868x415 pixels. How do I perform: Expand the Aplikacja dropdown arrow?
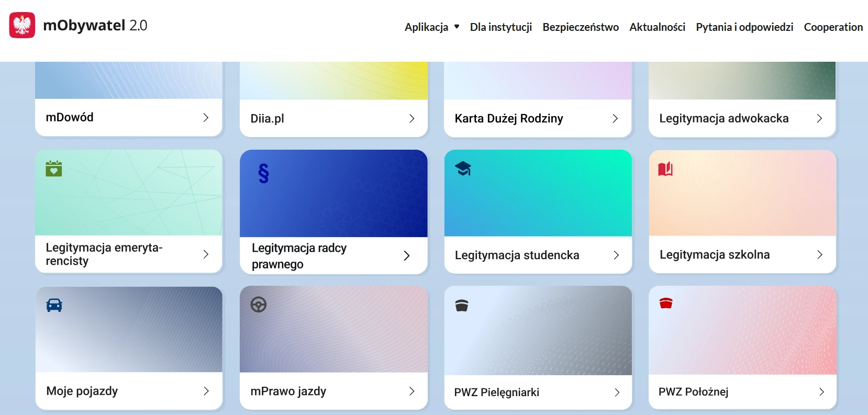click(x=457, y=27)
